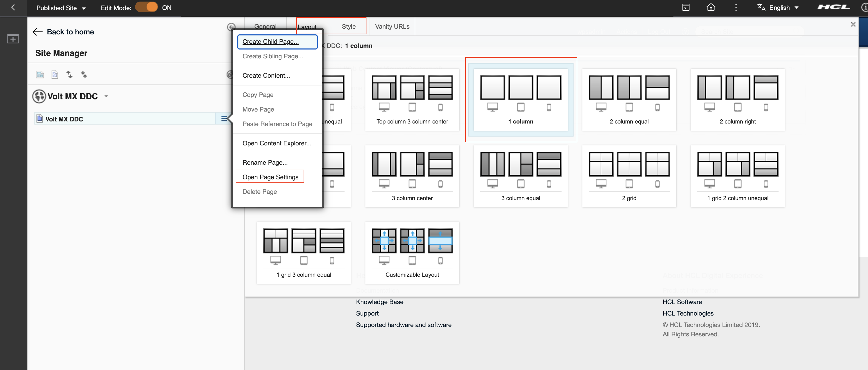Image resolution: width=868 pixels, height=370 pixels.
Task: Click the edit page document icon in Site Manager toolbar
Action: click(x=55, y=75)
